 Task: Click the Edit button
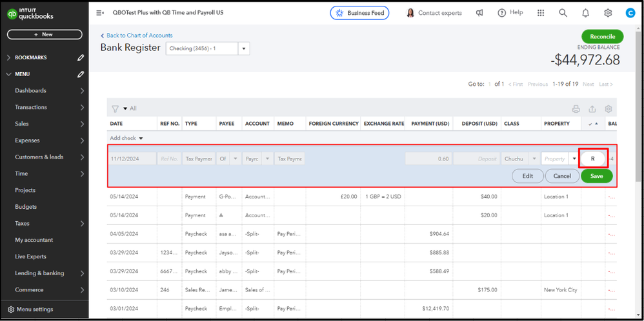pos(527,176)
